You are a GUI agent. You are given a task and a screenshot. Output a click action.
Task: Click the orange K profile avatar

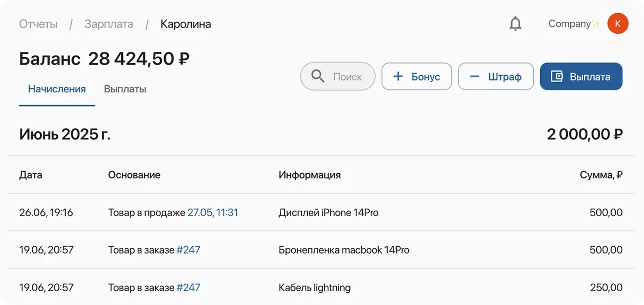point(618,23)
